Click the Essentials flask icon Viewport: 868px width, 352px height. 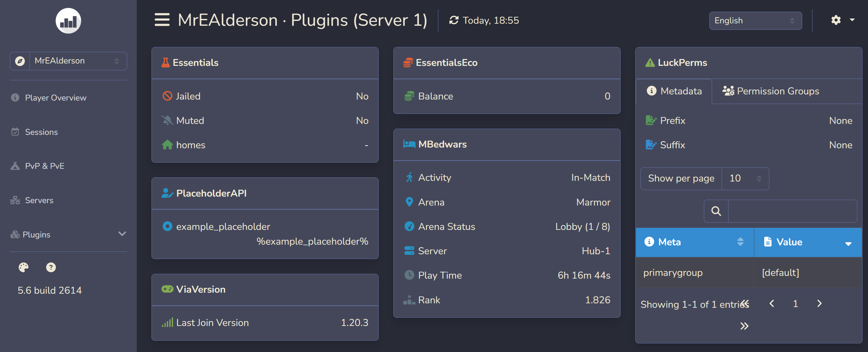click(166, 62)
